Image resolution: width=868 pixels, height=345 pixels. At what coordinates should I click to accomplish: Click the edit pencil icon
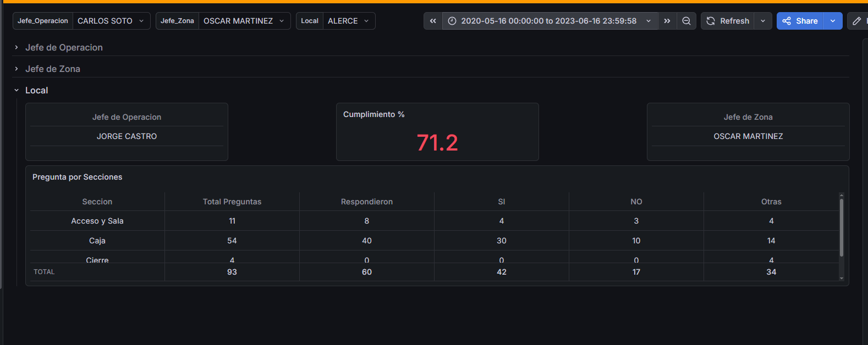856,21
